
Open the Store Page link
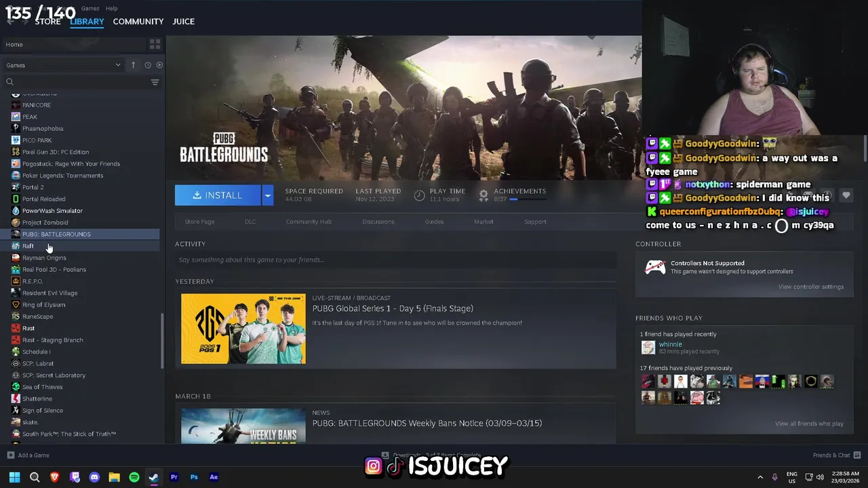click(199, 222)
